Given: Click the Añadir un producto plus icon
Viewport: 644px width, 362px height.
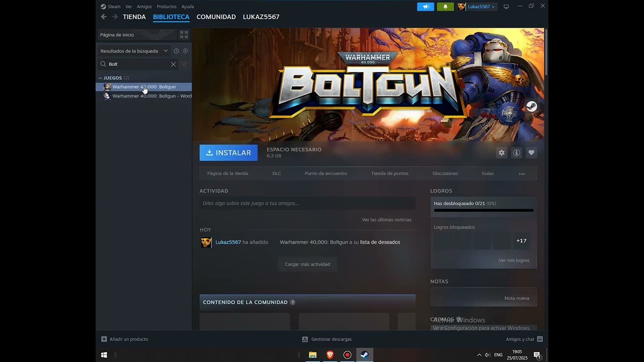Looking at the screenshot, I should 104,339.
